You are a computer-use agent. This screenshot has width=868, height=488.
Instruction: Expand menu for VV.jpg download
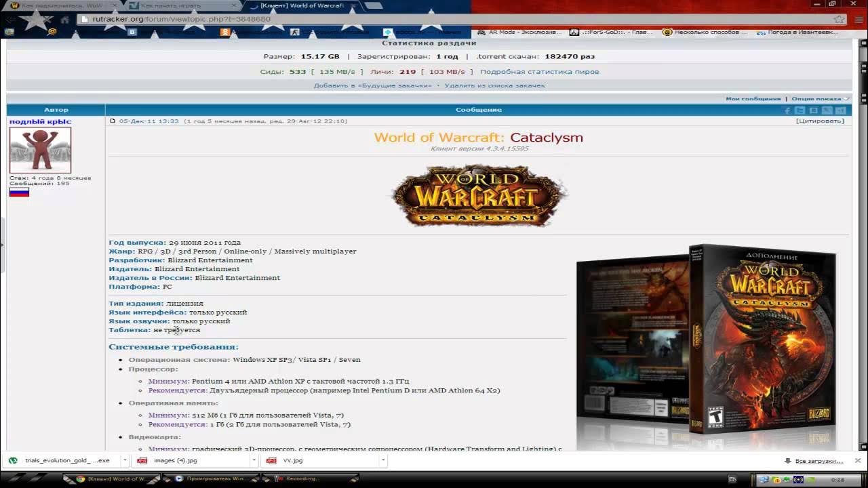(383, 460)
